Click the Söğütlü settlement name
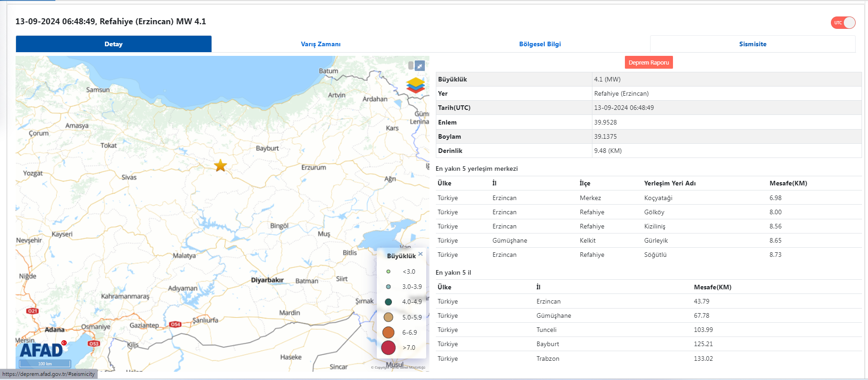This screenshot has height=380, width=868. 655,255
